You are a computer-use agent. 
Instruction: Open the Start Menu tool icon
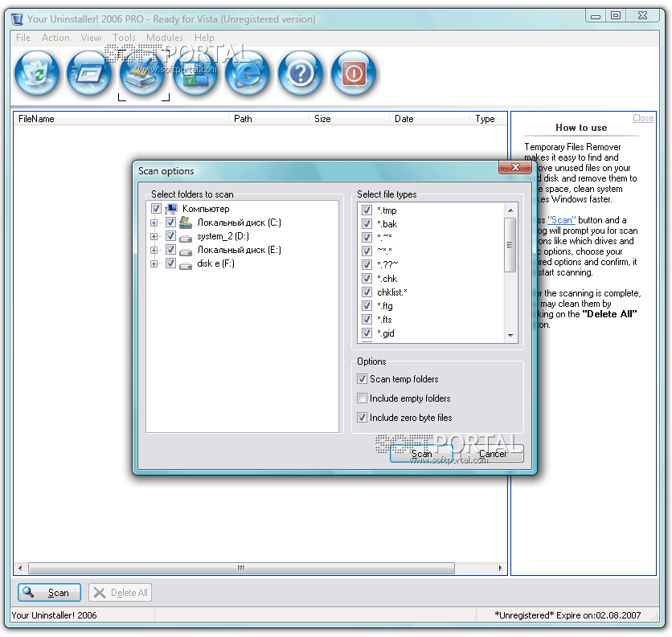point(195,73)
